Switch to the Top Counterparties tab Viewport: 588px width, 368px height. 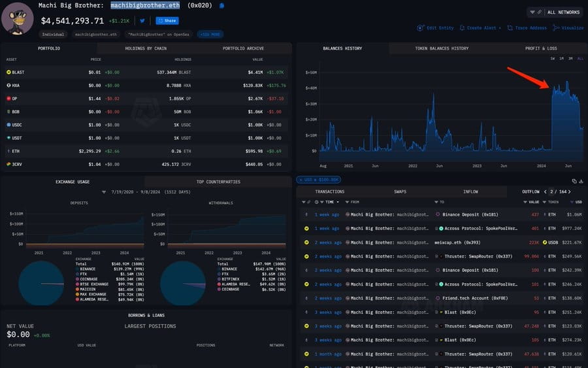[218, 182]
